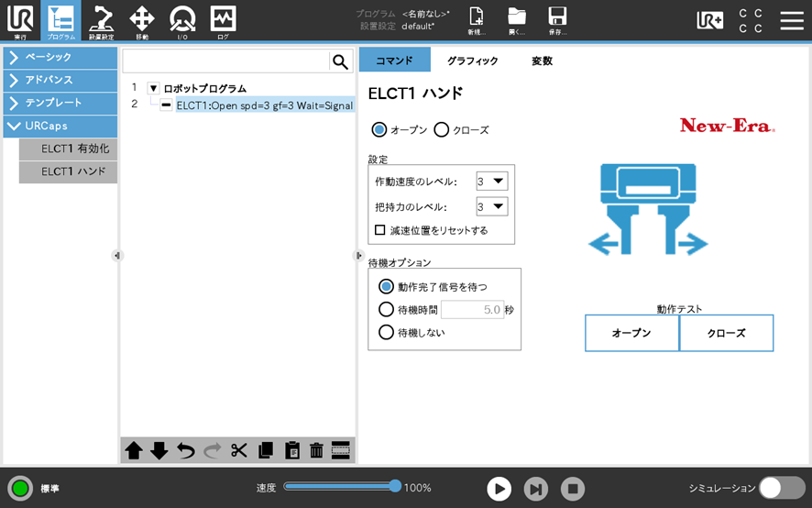812x508 pixels.
Task: Switch to the グラフィック tab
Action: (472, 61)
